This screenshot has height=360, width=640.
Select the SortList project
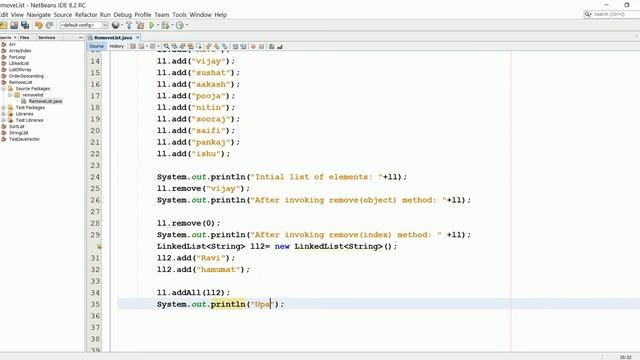click(x=17, y=127)
